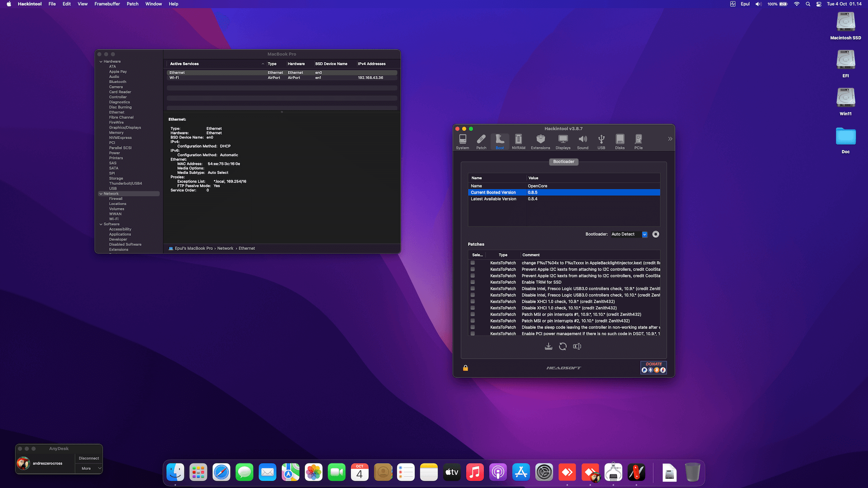This screenshot has width=868, height=488.
Task: Open Control Center in the menu bar
Action: [819, 4]
